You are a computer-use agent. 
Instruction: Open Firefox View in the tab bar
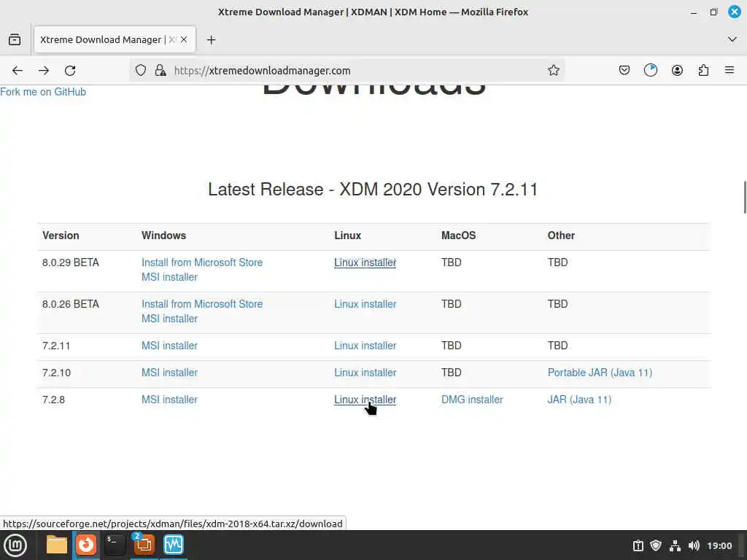[15, 39]
